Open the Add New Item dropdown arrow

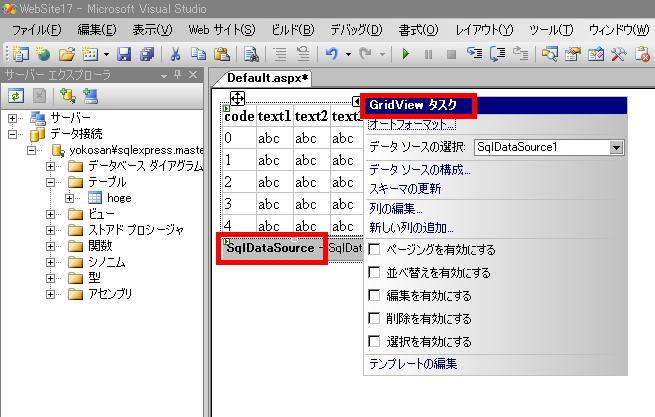tap(106, 54)
